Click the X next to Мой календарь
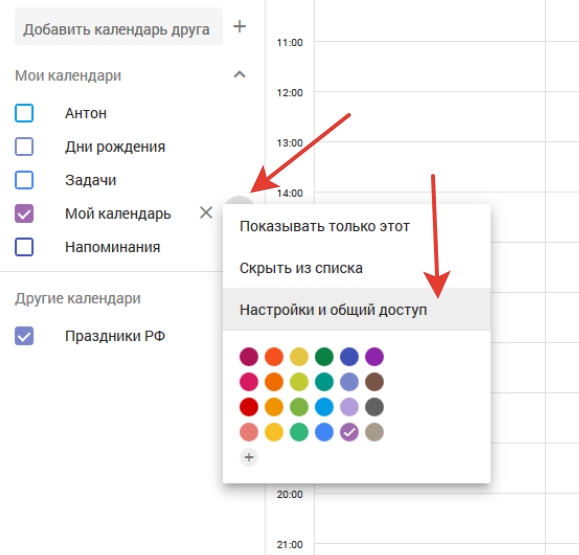 [206, 213]
